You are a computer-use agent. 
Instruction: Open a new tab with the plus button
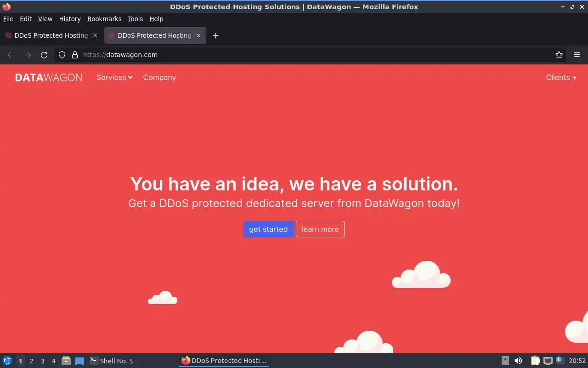tap(215, 35)
